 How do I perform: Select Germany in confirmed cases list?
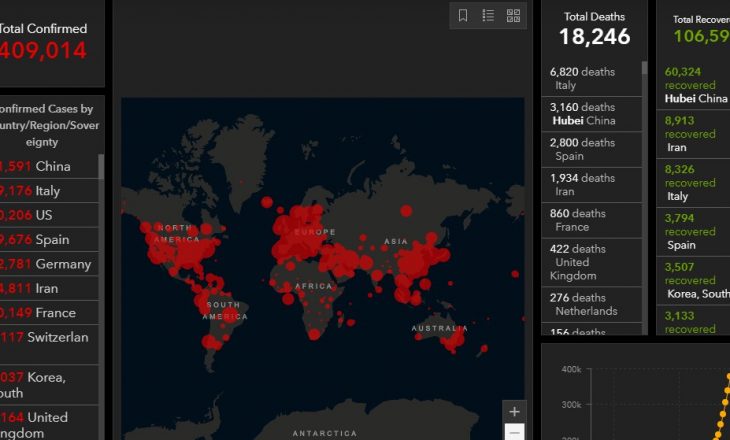[49, 264]
